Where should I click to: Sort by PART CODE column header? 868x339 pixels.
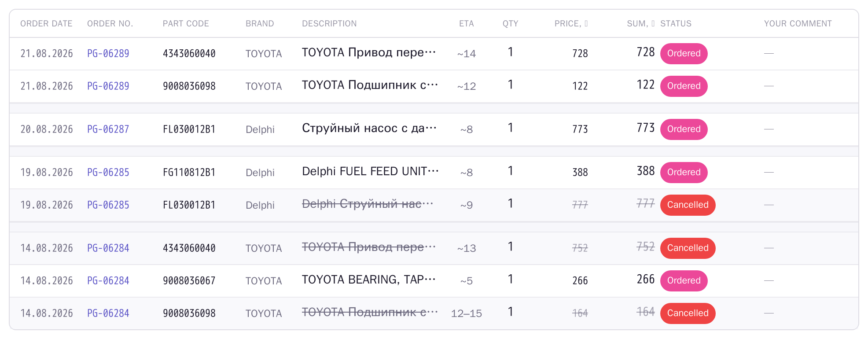point(186,24)
